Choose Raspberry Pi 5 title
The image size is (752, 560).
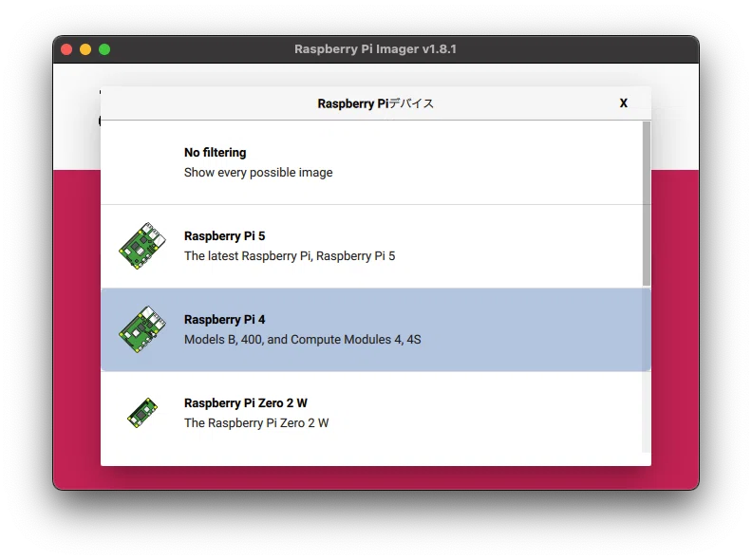point(224,236)
